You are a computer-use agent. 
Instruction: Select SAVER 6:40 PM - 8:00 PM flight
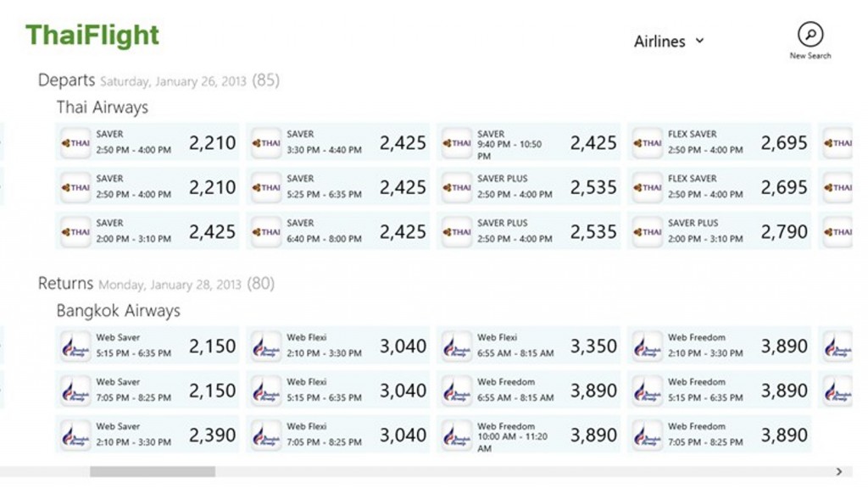coord(339,231)
